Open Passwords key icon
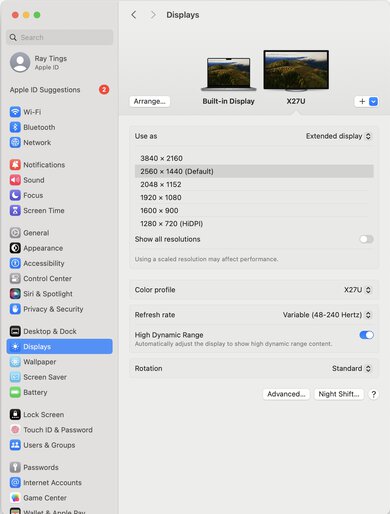Screen dimensions: 390x514 (x=15, y=467)
